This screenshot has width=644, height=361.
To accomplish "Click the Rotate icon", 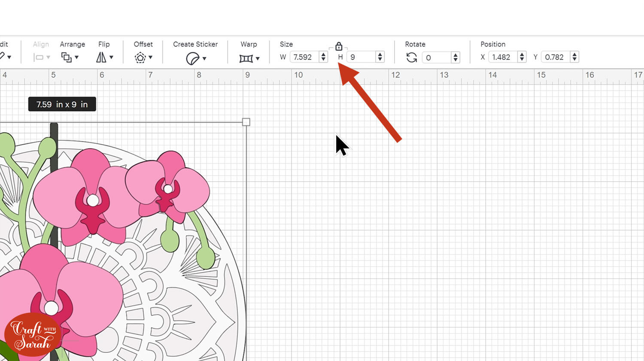I will tap(412, 57).
